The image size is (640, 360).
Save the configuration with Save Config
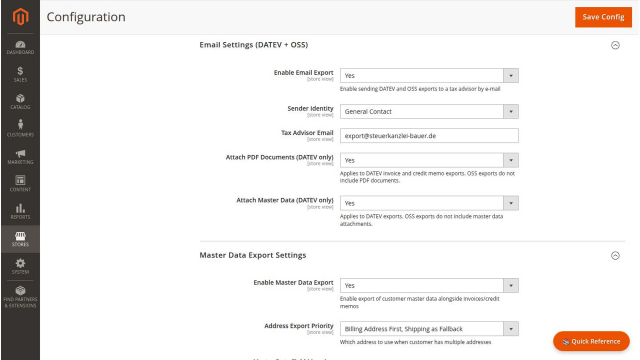(603, 17)
